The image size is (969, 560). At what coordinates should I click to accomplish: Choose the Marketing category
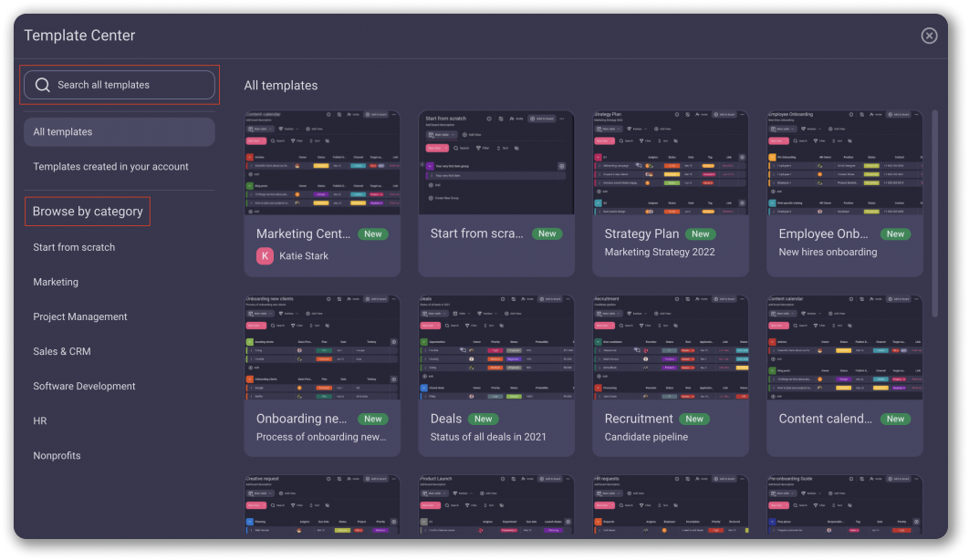pos(56,282)
